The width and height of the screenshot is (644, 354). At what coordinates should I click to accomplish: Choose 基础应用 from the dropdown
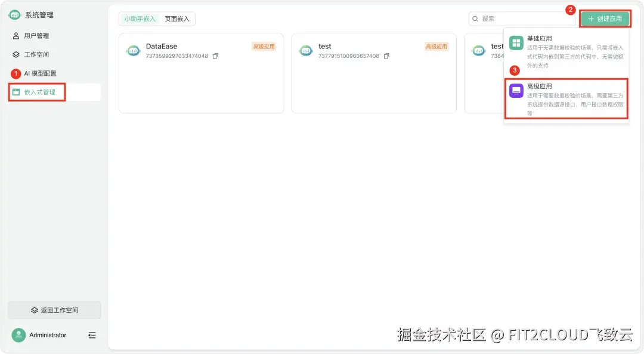coord(566,52)
